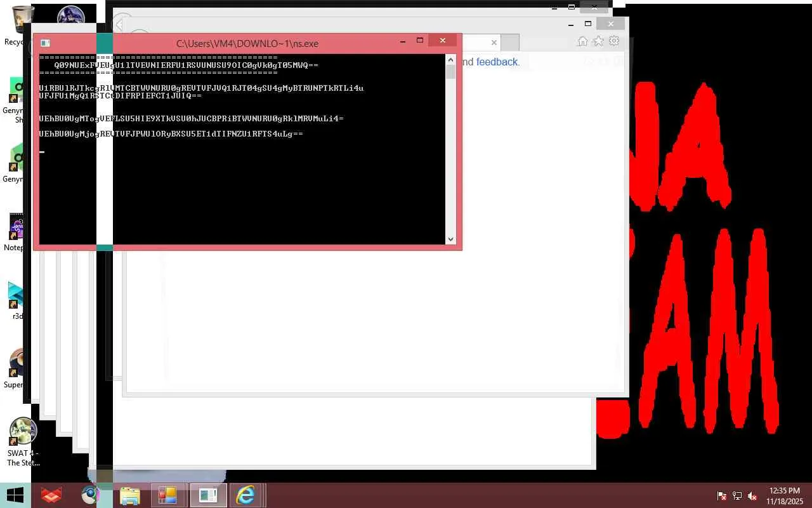Minimize the Internet Explorer window

point(571,24)
